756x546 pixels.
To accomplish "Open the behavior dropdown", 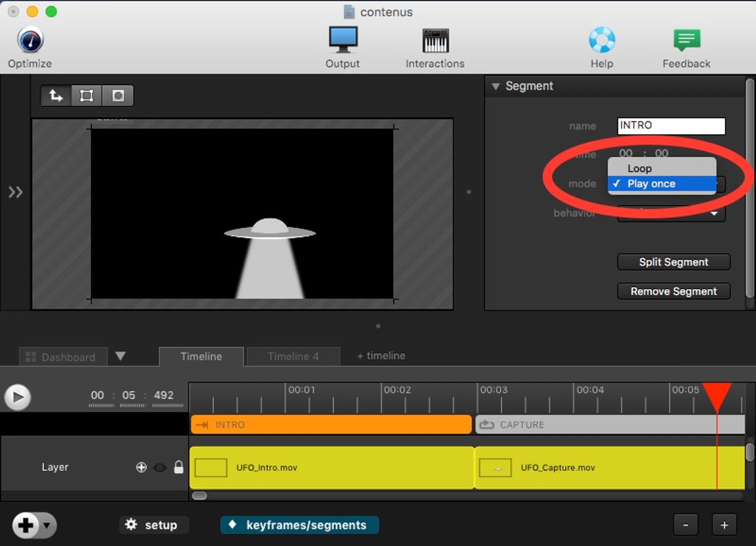I will [713, 214].
